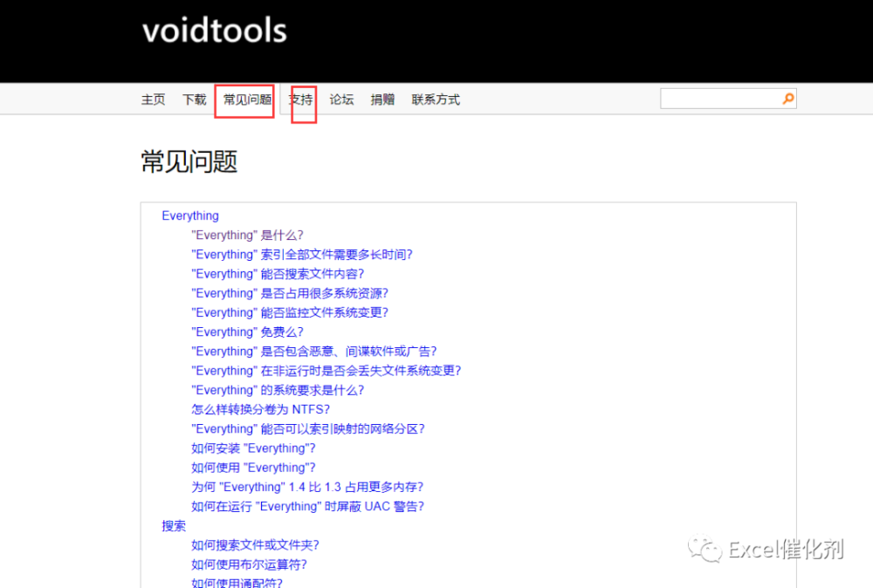Open '"Everything" 是什么?' link

click(x=247, y=236)
